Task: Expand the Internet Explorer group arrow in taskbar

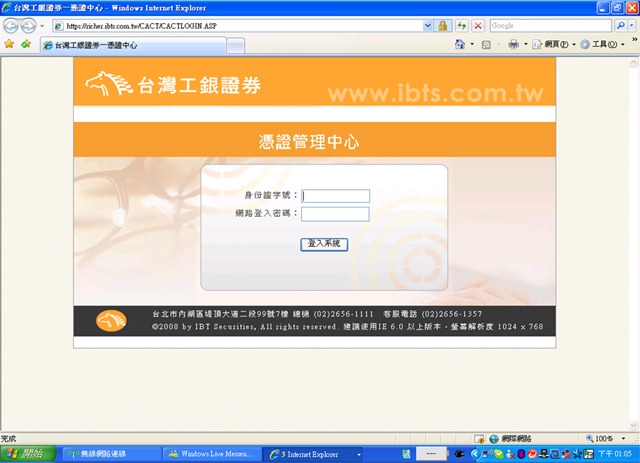Action: 359,454
